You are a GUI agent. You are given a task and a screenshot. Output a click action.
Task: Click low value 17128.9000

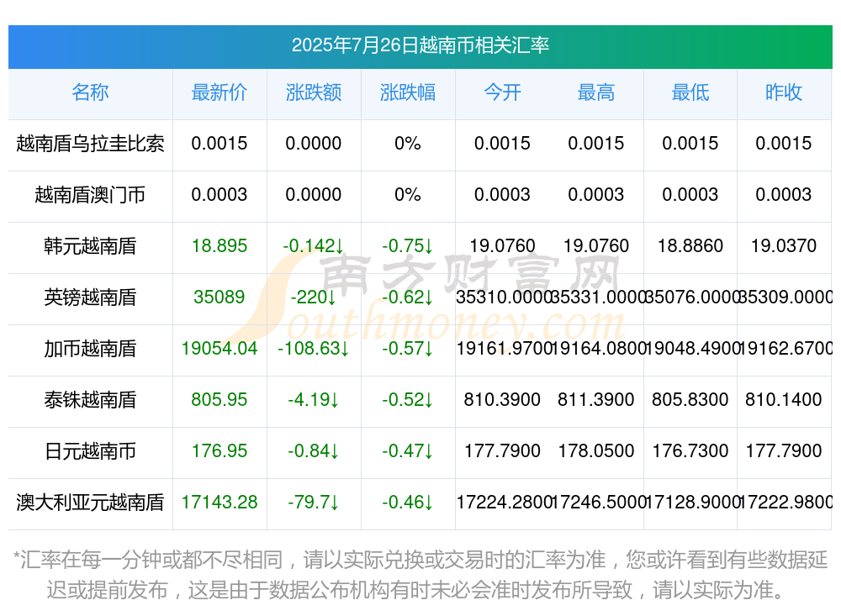(x=691, y=503)
